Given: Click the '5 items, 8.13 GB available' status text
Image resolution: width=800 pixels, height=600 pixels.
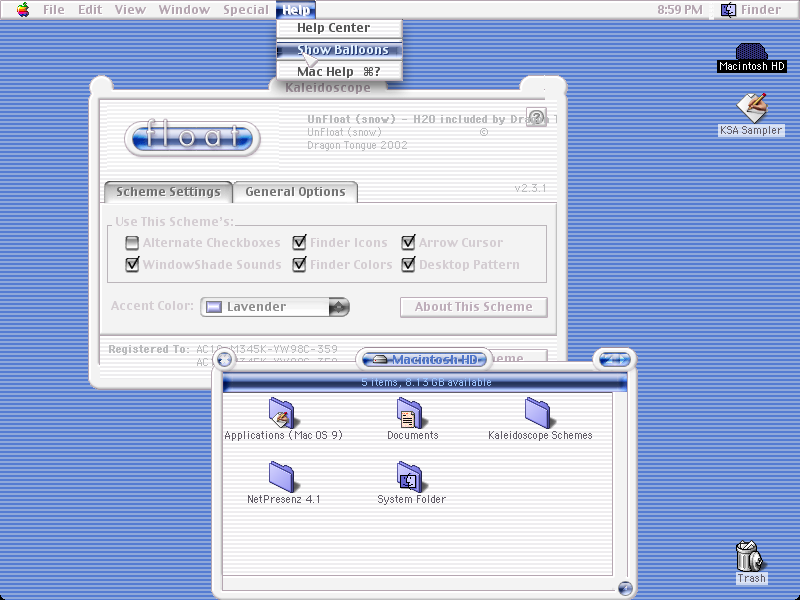Looking at the screenshot, I should [x=426, y=382].
